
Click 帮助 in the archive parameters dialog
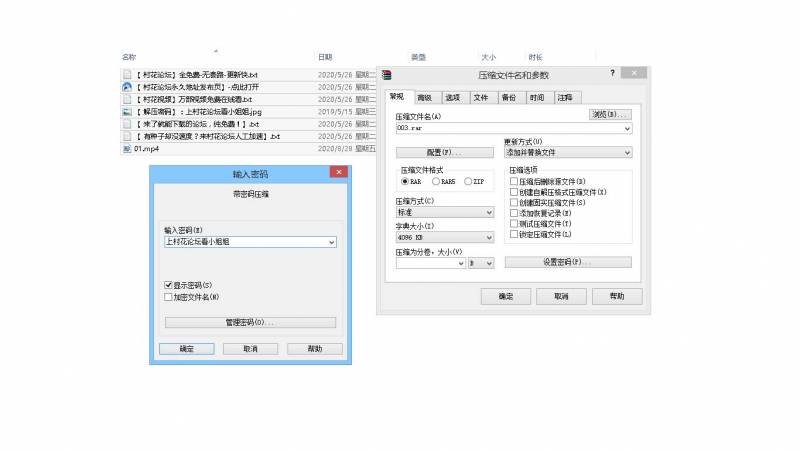point(617,296)
